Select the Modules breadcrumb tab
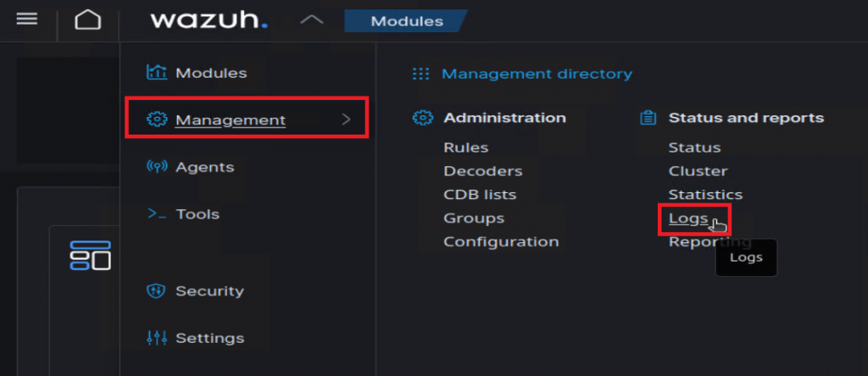This screenshot has height=376, width=868. click(406, 21)
